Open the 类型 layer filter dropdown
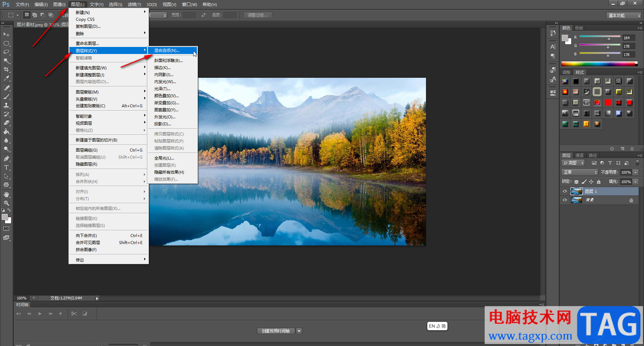The height and width of the screenshot is (346, 644). 573,163
